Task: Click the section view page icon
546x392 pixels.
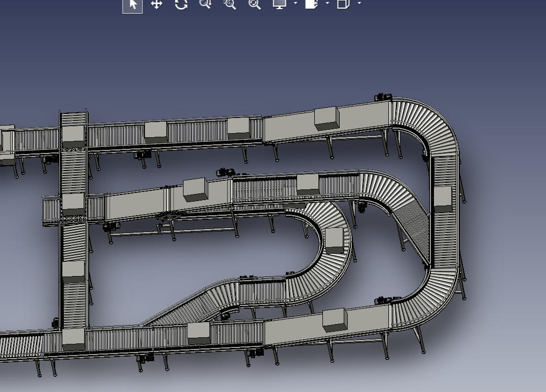Action: (x=312, y=4)
